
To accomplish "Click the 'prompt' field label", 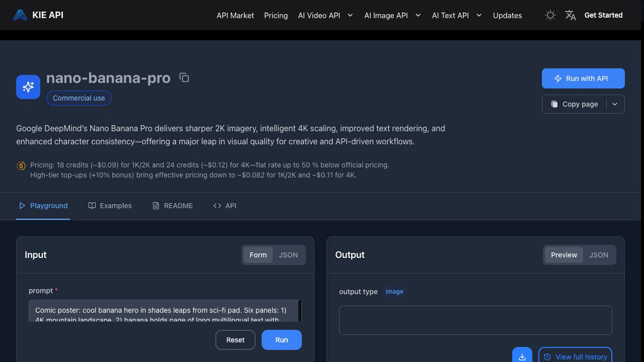I will click(x=41, y=291).
